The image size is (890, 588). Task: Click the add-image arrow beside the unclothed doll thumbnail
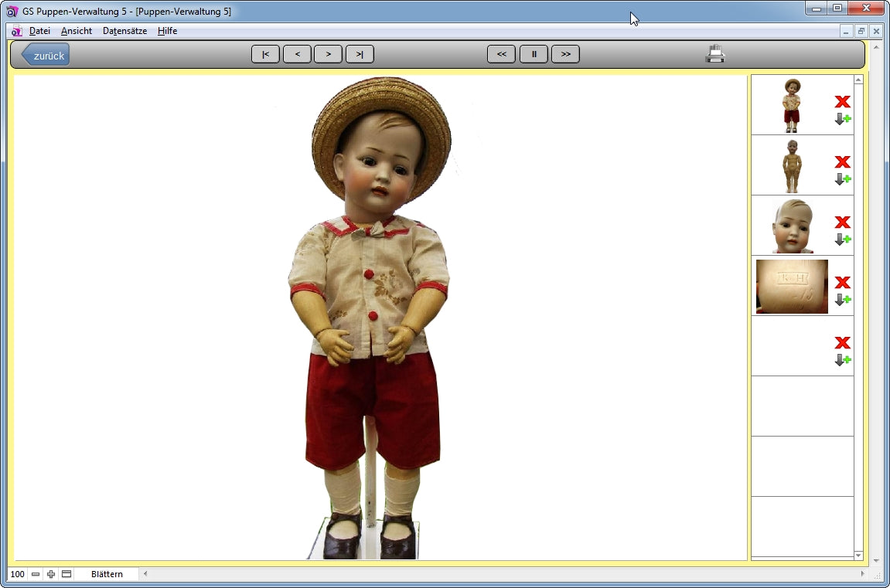click(x=842, y=179)
